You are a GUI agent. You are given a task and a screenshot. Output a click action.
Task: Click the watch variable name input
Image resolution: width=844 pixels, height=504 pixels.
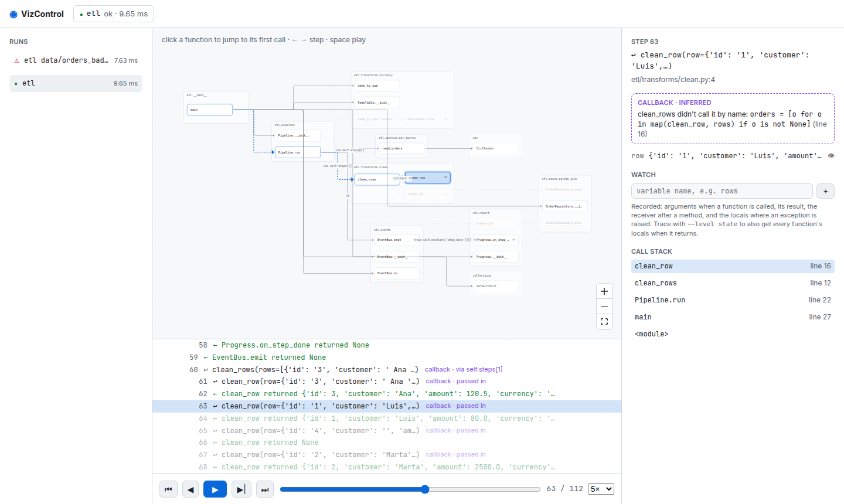tap(722, 191)
